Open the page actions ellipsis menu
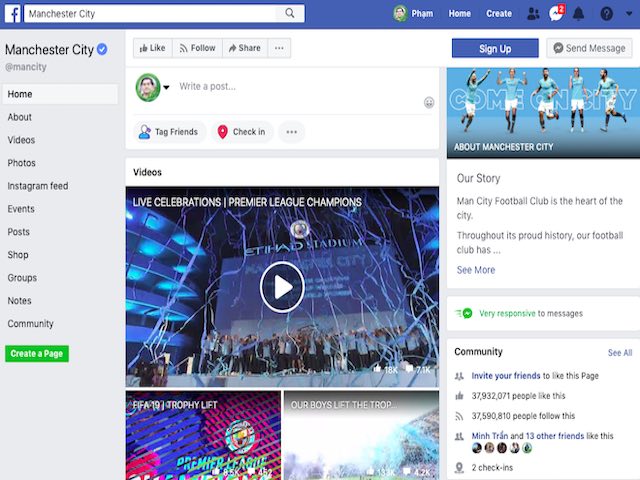This screenshot has width=640, height=480. coord(279,48)
